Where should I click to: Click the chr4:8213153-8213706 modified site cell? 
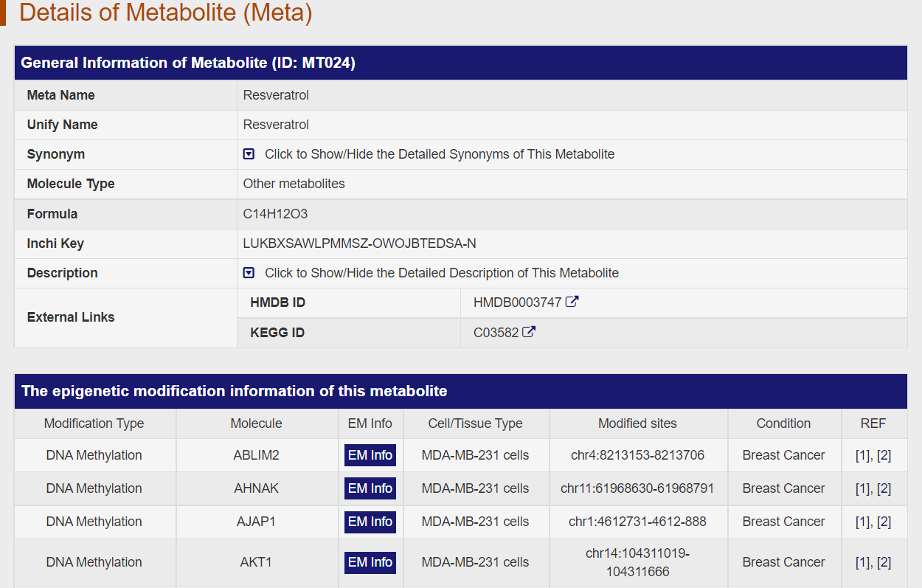coord(637,455)
